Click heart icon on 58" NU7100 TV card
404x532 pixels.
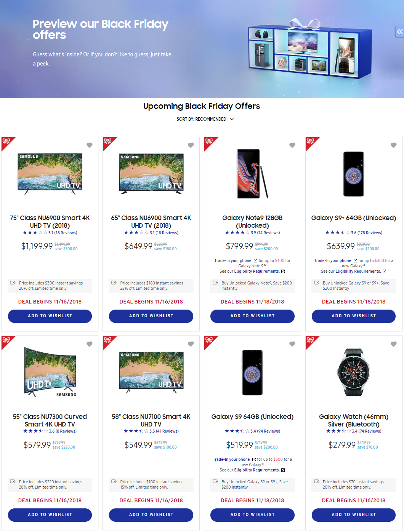(x=191, y=344)
